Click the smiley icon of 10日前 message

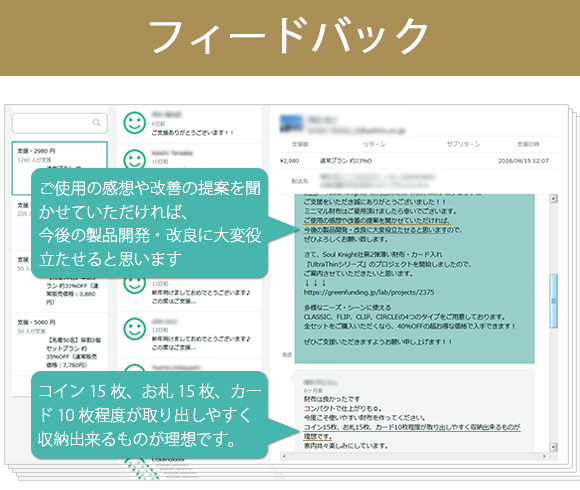tap(134, 160)
